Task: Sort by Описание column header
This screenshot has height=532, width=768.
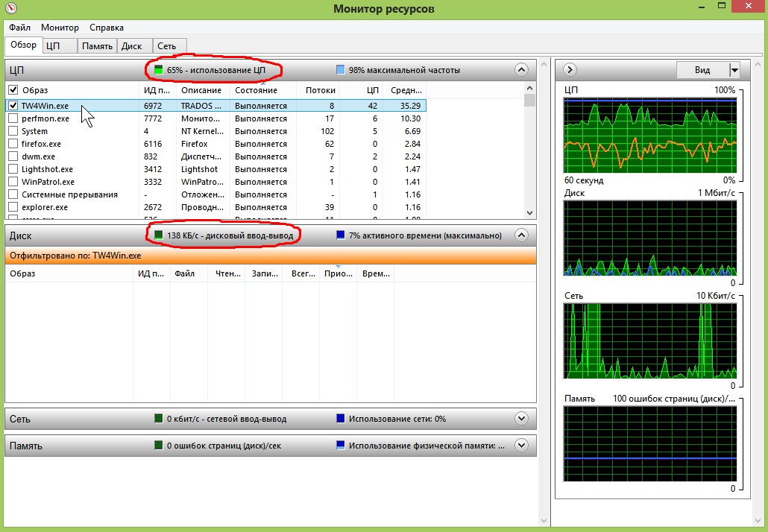Action: [x=201, y=90]
